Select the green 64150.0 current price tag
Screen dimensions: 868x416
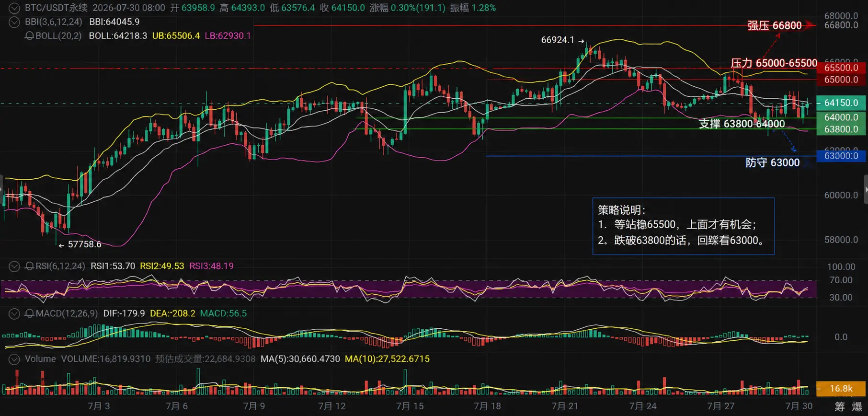point(841,103)
